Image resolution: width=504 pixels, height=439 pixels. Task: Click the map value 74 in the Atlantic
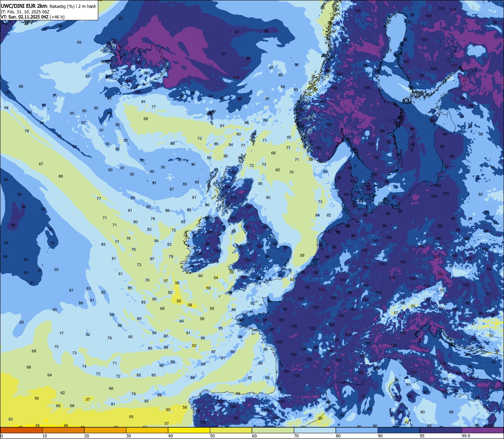click(84, 366)
